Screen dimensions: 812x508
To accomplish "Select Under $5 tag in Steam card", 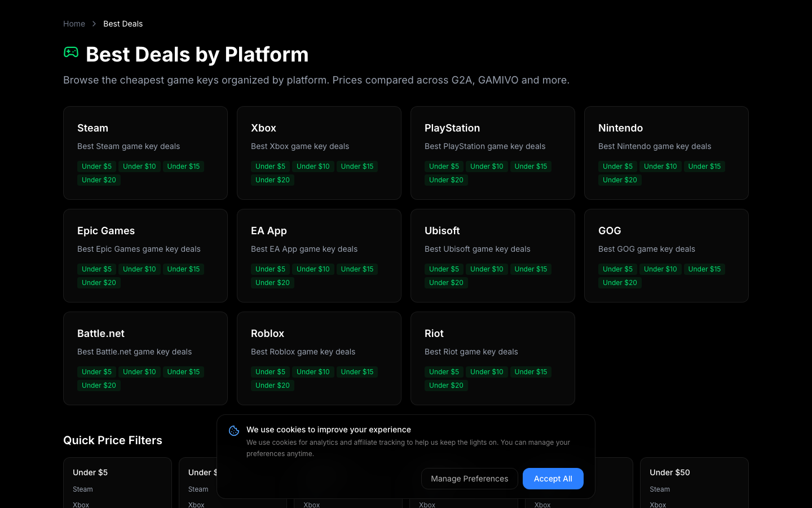I will coord(96,167).
